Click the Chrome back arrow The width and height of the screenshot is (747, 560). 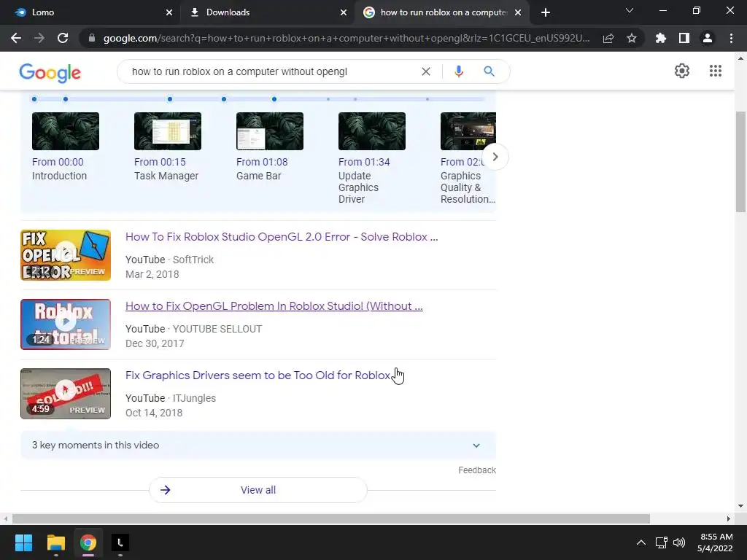[x=16, y=38]
